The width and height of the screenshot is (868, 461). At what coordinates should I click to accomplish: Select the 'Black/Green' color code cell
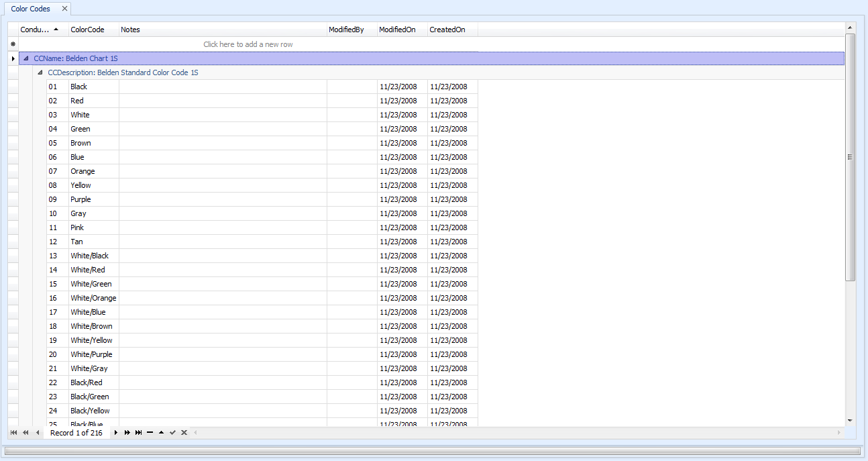pos(93,397)
